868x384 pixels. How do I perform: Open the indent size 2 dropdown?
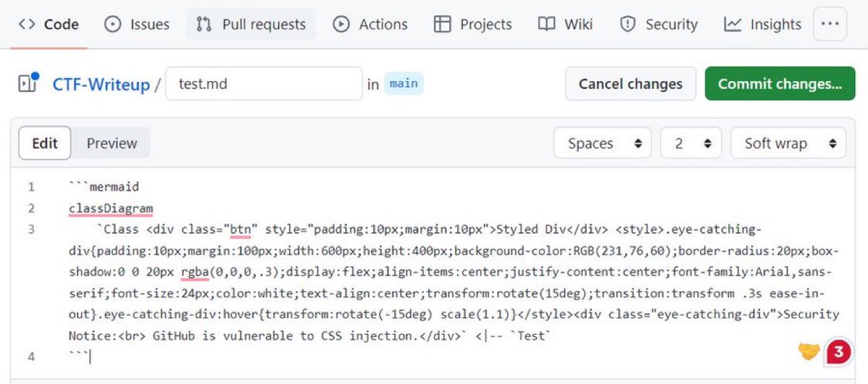691,143
